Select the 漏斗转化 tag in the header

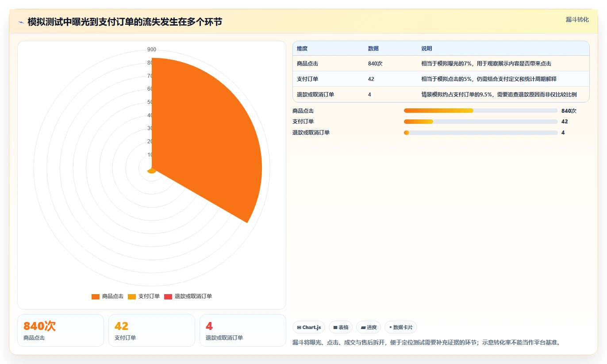point(577,19)
